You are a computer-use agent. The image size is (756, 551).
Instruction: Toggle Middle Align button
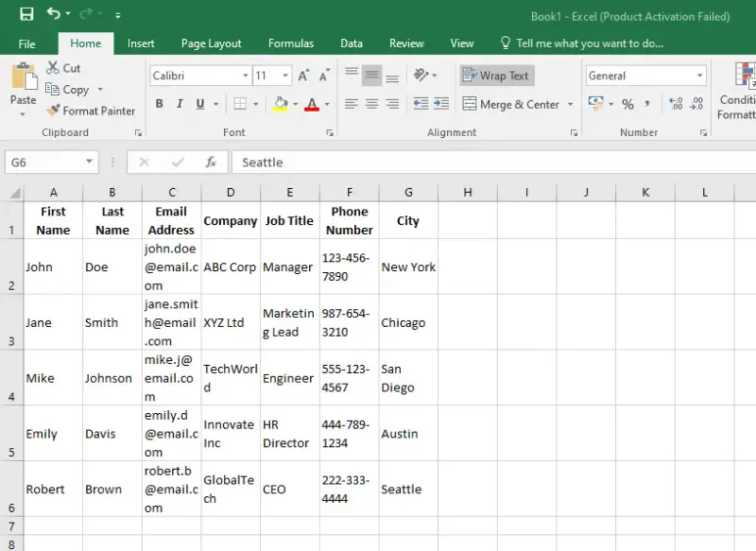371,76
